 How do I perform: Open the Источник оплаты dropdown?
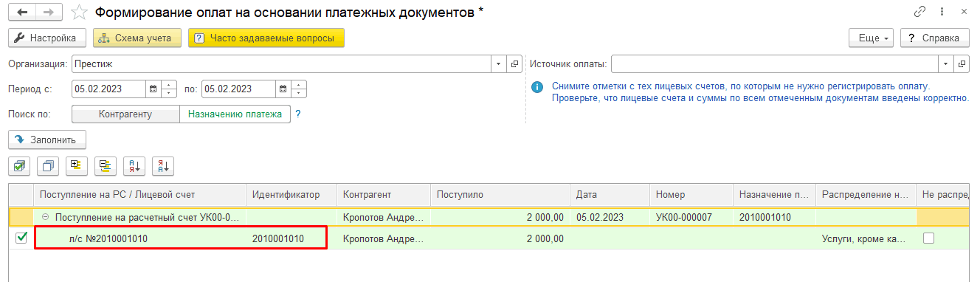point(946,64)
